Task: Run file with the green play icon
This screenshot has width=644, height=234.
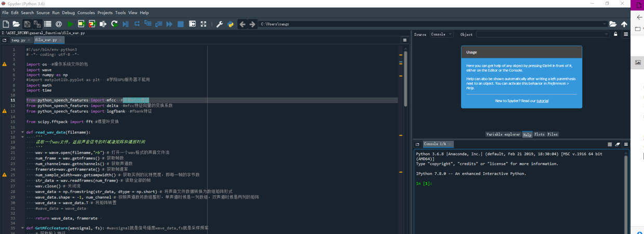Action: click(70, 24)
